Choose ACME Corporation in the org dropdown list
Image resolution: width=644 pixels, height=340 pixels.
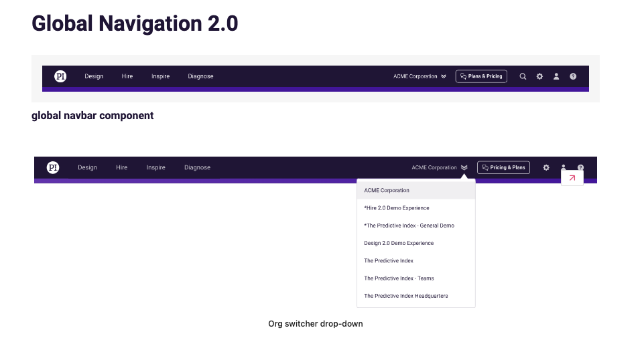416,190
